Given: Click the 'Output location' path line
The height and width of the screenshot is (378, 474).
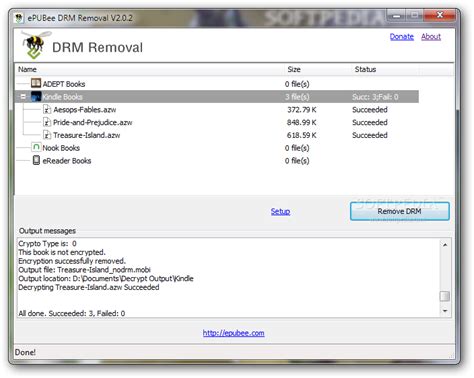Looking at the screenshot, I should (x=106, y=278).
